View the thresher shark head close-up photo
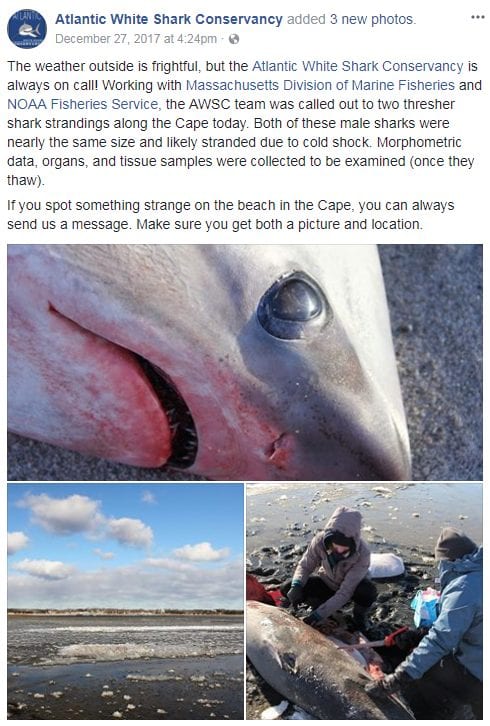 click(x=245, y=362)
